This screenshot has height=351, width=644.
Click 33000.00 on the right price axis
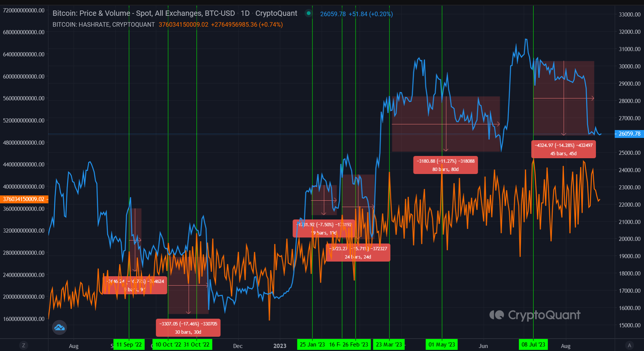pos(629,15)
